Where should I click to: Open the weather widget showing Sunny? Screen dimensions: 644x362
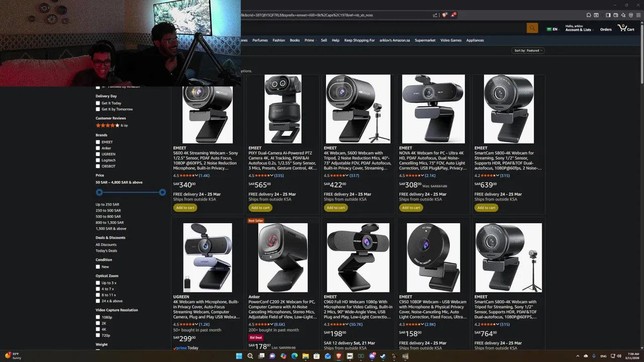(14, 355)
